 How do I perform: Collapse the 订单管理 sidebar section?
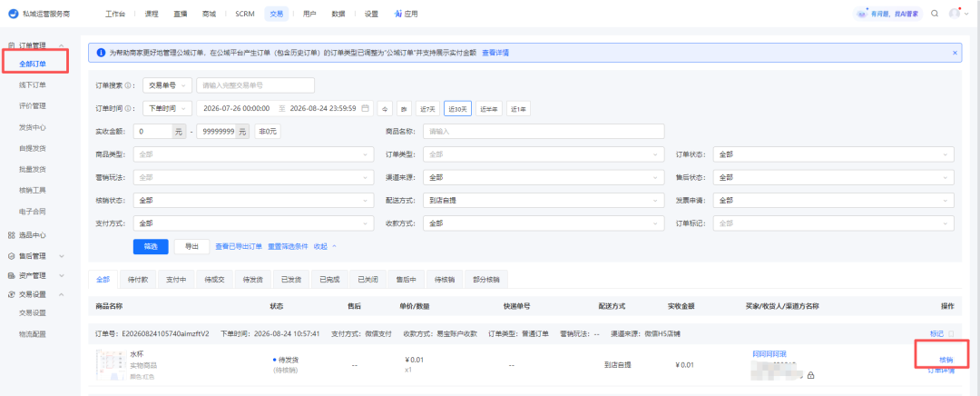tap(62, 45)
